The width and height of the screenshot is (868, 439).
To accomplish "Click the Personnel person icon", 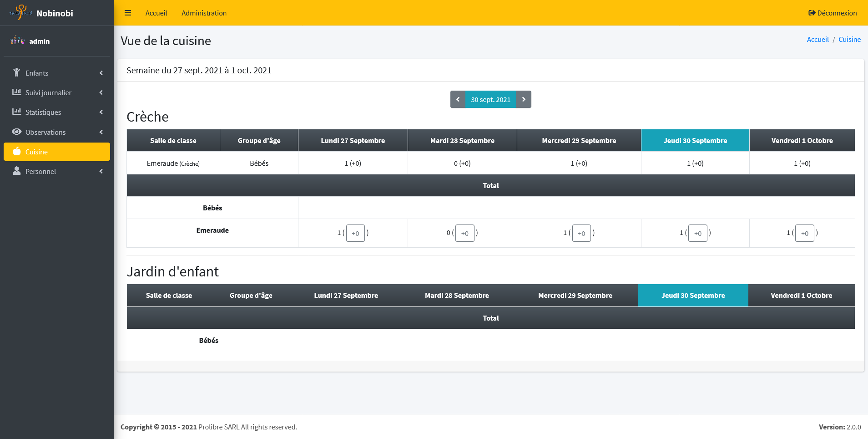I will coord(17,171).
